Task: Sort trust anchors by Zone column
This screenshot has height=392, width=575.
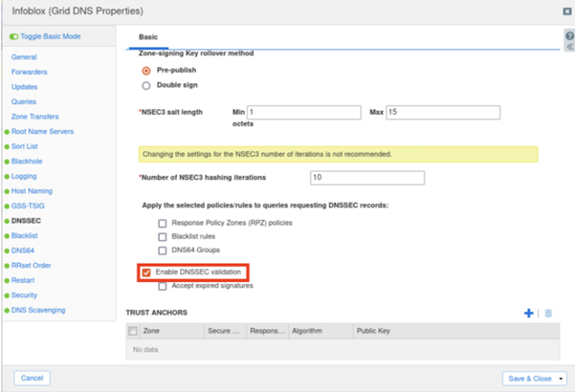Action: [171, 331]
